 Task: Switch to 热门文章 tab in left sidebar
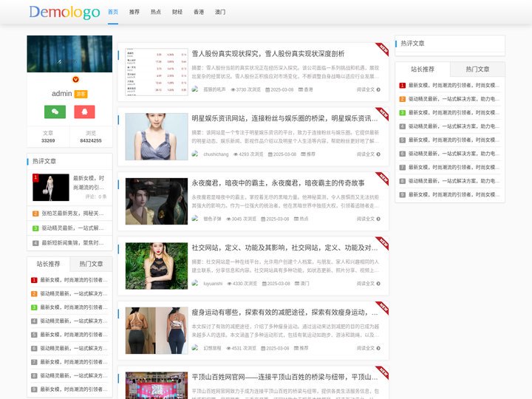click(91, 264)
